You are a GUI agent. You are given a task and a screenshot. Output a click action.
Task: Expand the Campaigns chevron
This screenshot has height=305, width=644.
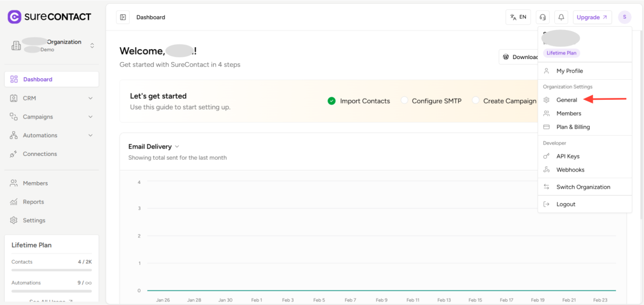click(x=90, y=117)
